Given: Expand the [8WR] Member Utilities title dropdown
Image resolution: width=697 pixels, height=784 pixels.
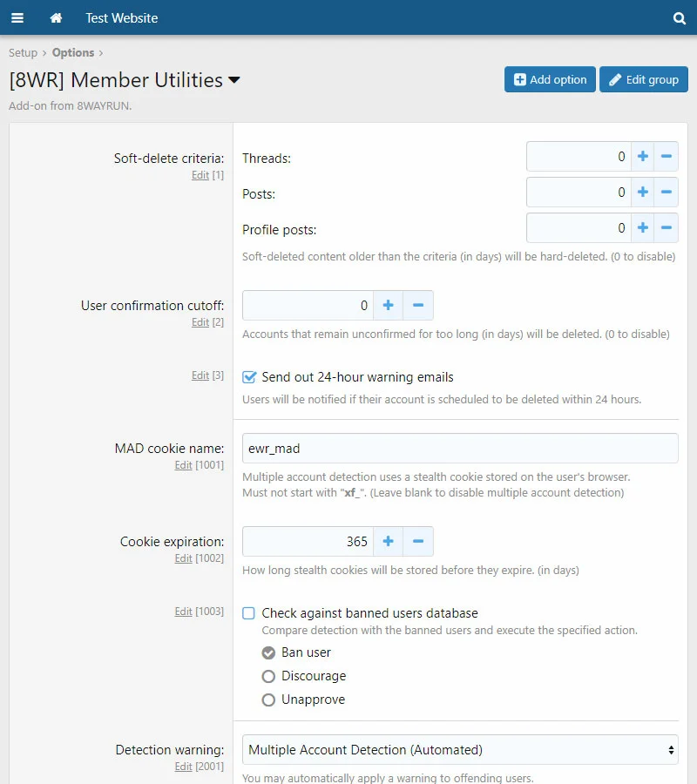Looking at the screenshot, I should [x=233, y=81].
